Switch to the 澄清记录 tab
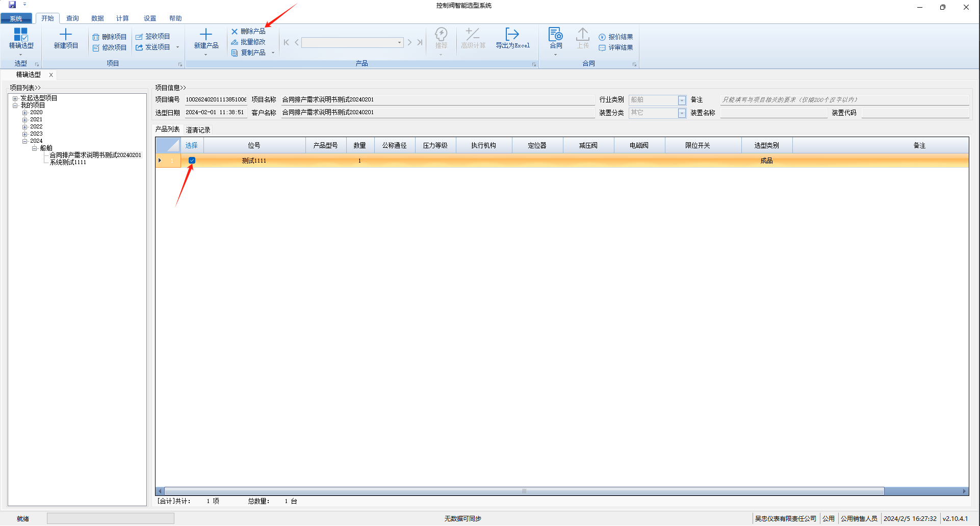 click(x=198, y=130)
